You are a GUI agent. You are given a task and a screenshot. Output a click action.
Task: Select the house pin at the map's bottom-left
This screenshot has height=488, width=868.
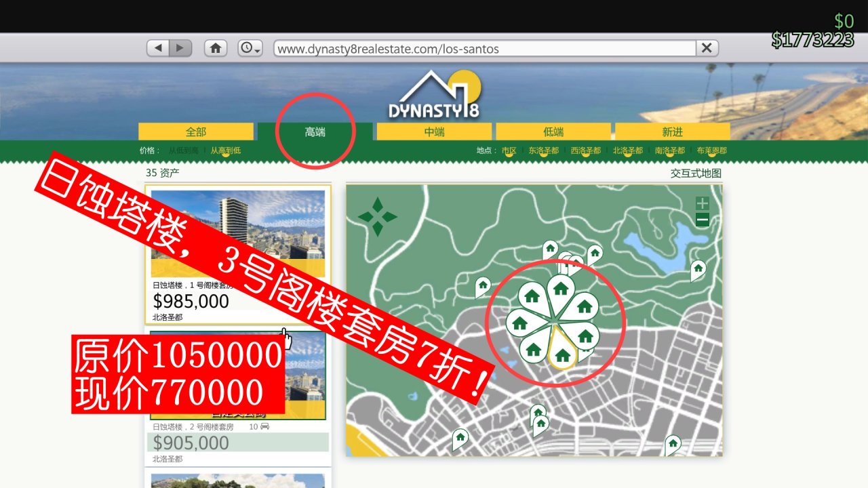coord(460,438)
